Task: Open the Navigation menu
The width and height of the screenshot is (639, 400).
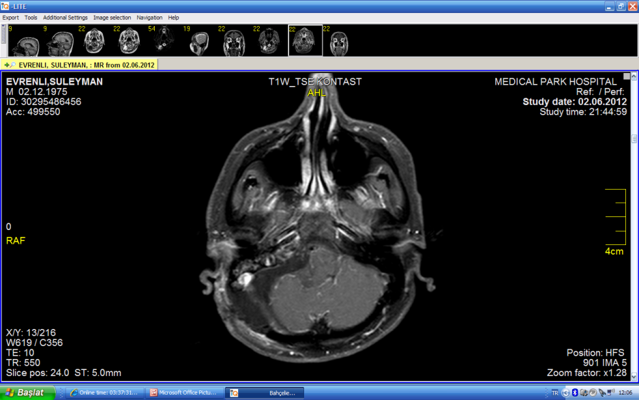Action: point(149,18)
